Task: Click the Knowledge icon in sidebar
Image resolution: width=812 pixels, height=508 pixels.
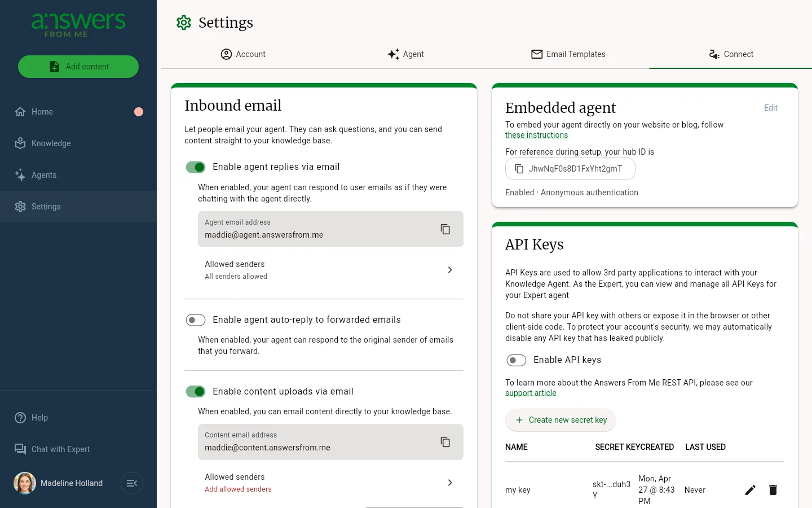Action: pos(20,143)
